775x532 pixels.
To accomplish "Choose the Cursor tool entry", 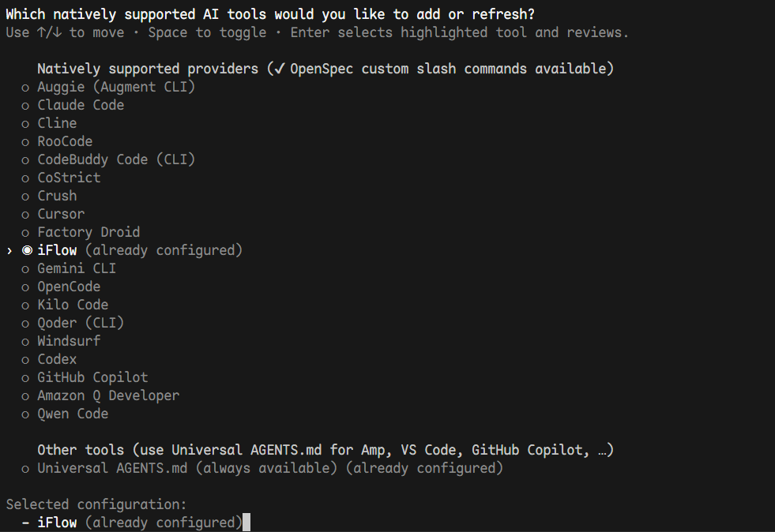I will coord(61,214).
